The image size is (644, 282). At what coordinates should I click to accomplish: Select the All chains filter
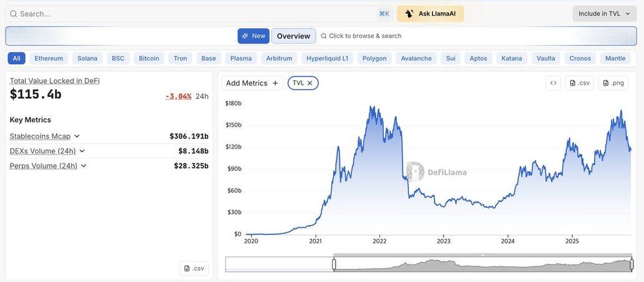click(x=16, y=59)
